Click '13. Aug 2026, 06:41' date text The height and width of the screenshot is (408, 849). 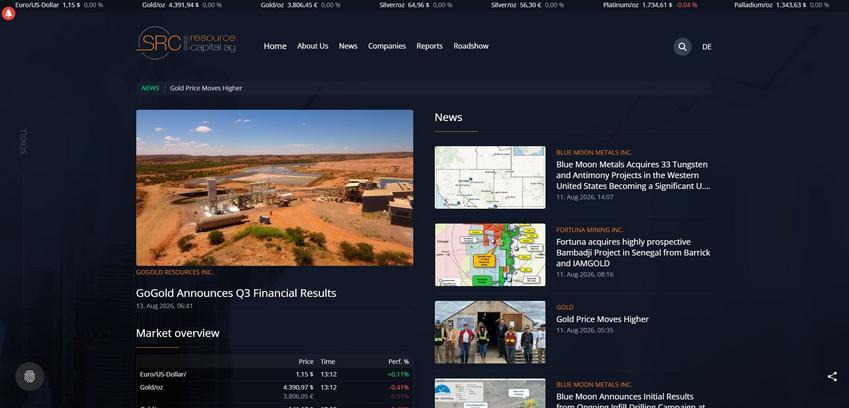pyautogui.click(x=164, y=306)
